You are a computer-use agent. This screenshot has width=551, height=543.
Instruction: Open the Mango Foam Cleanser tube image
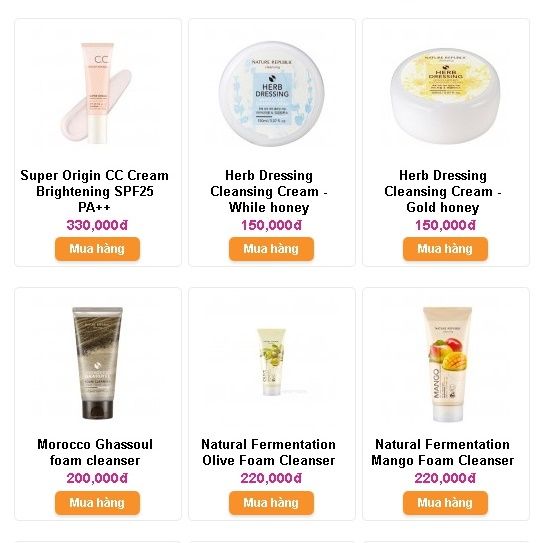(447, 364)
